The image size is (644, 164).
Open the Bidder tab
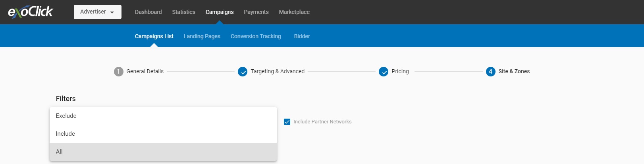pyautogui.click(x=302, y=36)
